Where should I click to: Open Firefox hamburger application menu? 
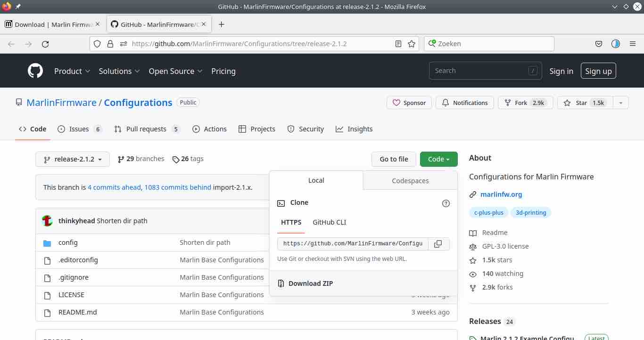pos(633,44)
